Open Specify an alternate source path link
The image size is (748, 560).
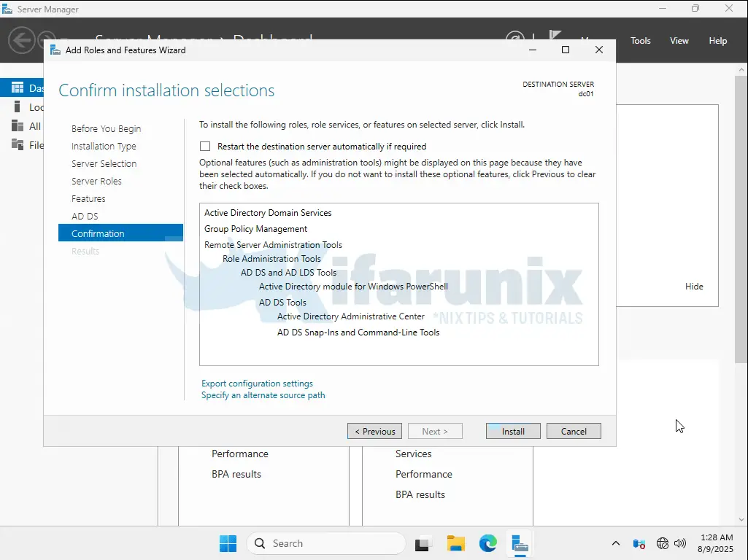pyautogui.click(x=263, y=395)
